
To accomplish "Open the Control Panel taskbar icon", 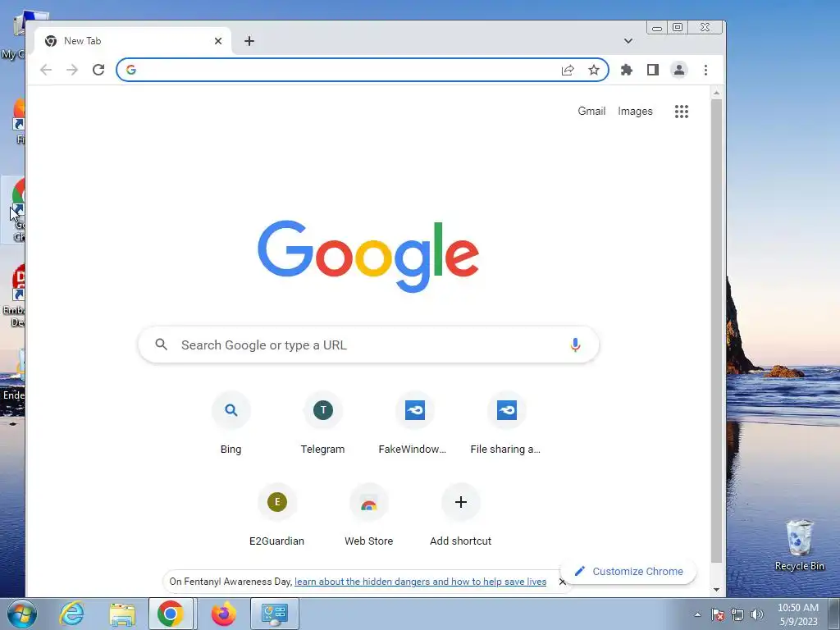I will coord(274,614).
